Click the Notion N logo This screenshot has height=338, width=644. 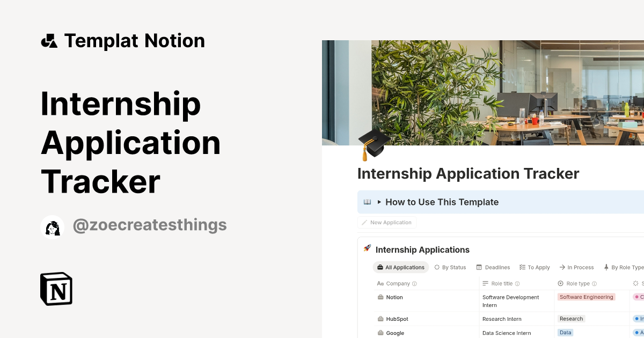tap(56, 289)
